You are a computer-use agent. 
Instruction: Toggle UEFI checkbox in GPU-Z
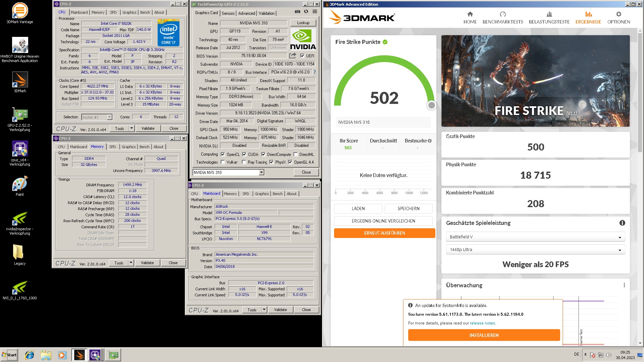tap(302, 56)
